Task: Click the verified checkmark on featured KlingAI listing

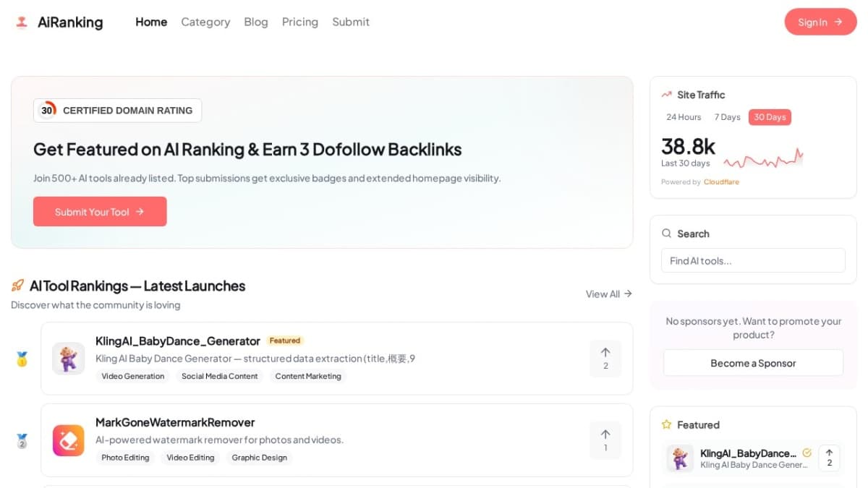Action: [x=807, y=453]
